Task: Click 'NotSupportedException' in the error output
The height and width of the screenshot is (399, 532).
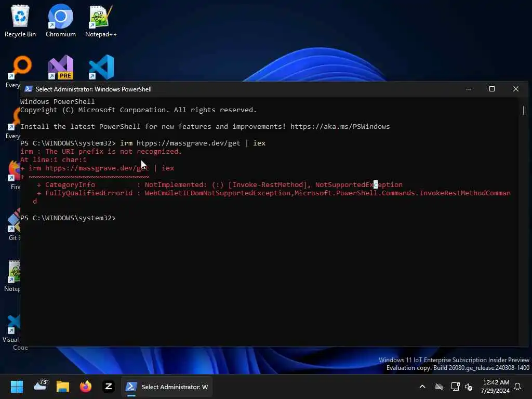Action: [x=359, y=184]
